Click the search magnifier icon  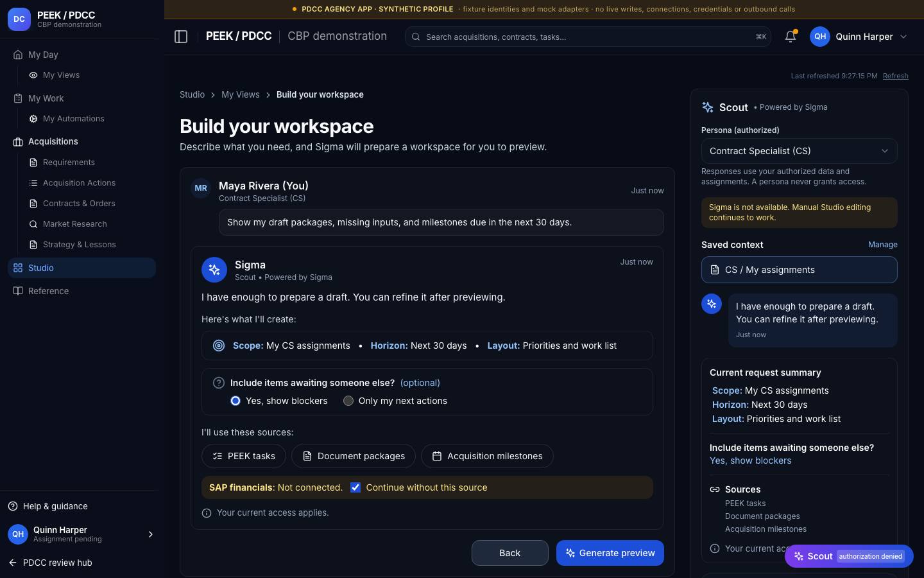coord(416,37)
